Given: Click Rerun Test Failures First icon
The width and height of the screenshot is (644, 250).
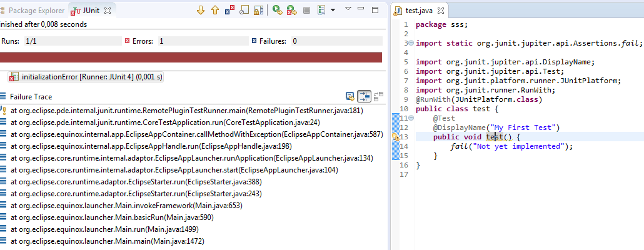Looking at the screenshot, I should point(291,10).
